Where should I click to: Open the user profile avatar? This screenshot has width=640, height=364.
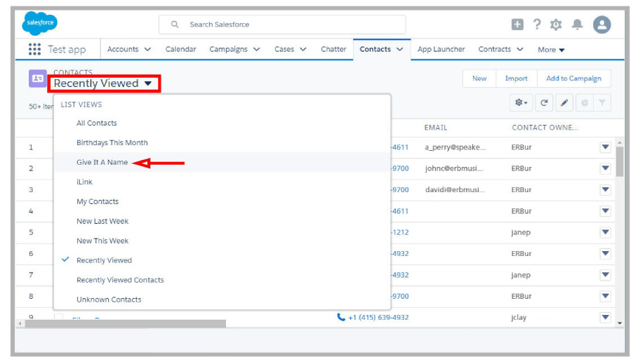coord(601,25)
